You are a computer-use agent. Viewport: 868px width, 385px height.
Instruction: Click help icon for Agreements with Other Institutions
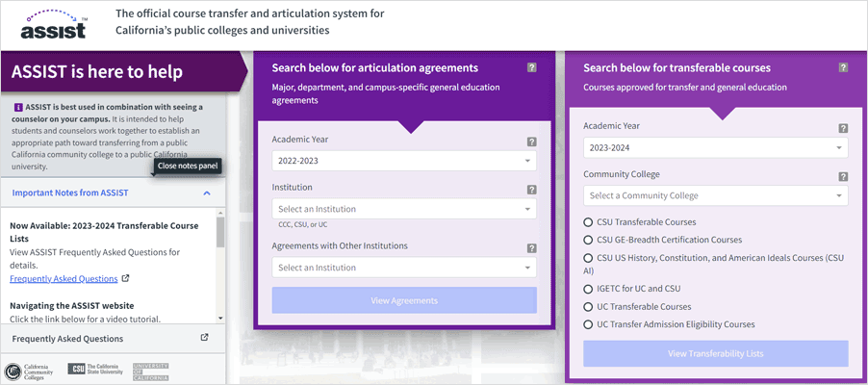click(x=531, y=248)
